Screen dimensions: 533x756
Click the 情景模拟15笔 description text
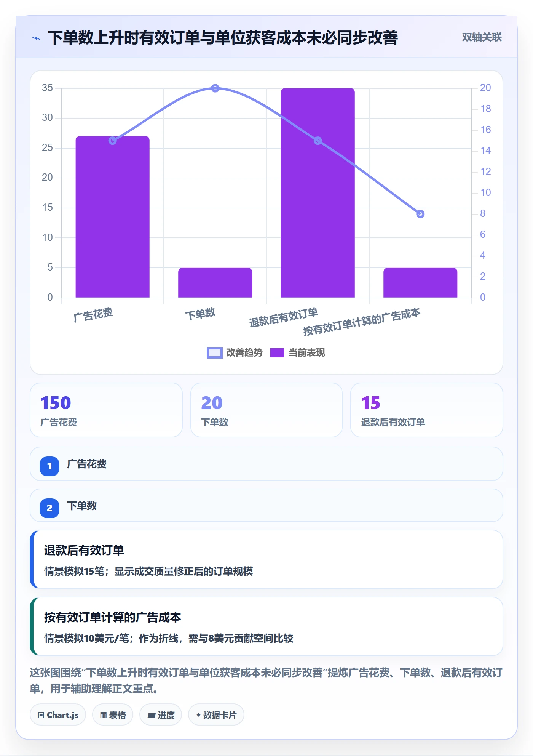(x=148, y=572)
